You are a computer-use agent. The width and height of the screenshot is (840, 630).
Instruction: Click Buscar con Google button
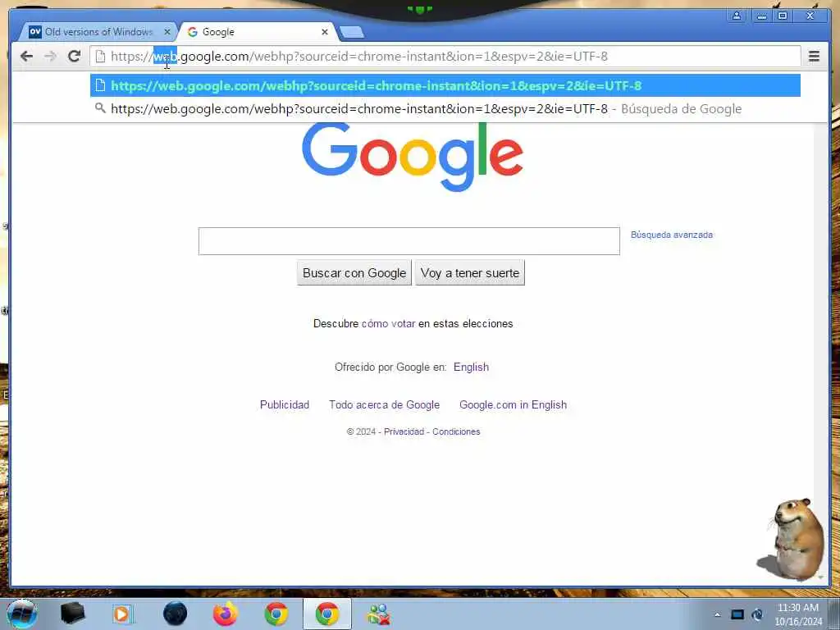click(354, 272)
